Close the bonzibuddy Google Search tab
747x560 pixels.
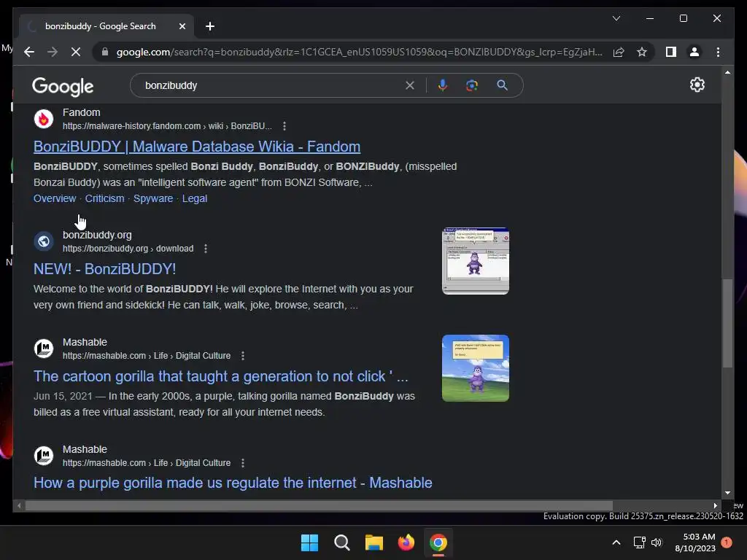[182, 26]
